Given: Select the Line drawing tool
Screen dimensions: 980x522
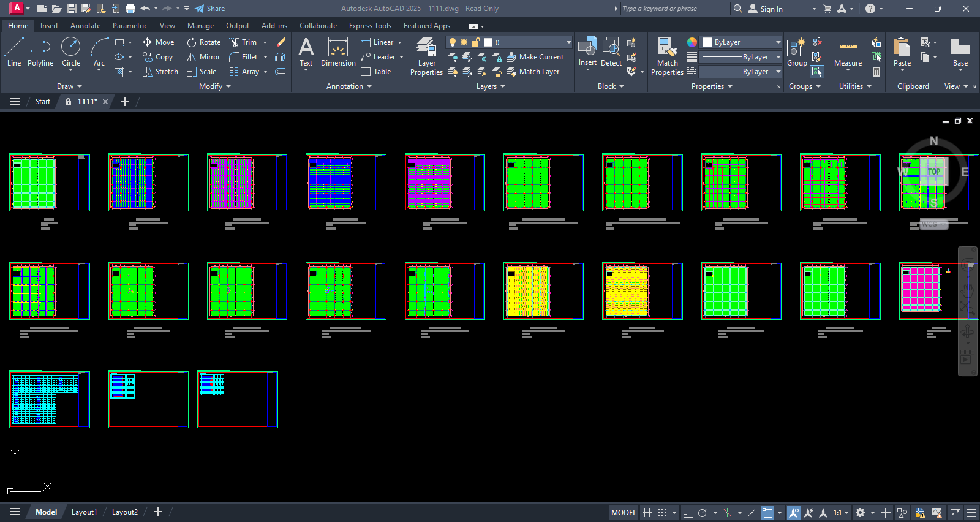Looking at the screenshot, I should point(14,51).
